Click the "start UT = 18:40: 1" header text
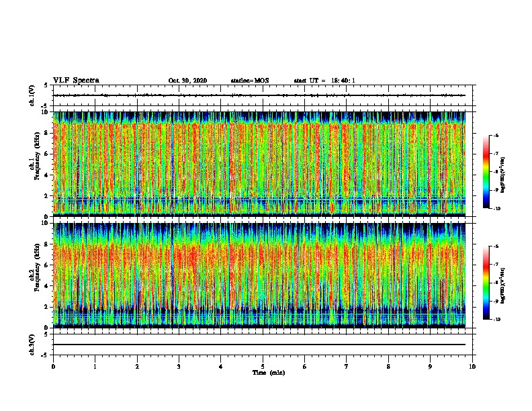 324,81
